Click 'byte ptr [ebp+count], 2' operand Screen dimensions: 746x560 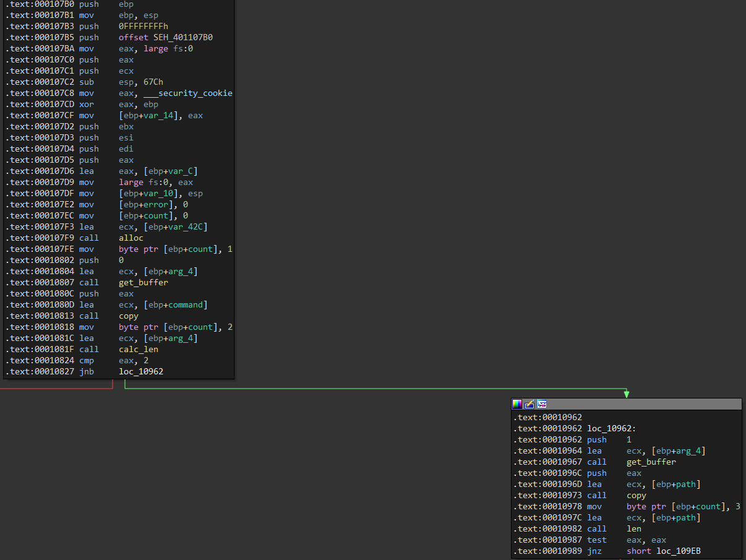click(176, 327)
